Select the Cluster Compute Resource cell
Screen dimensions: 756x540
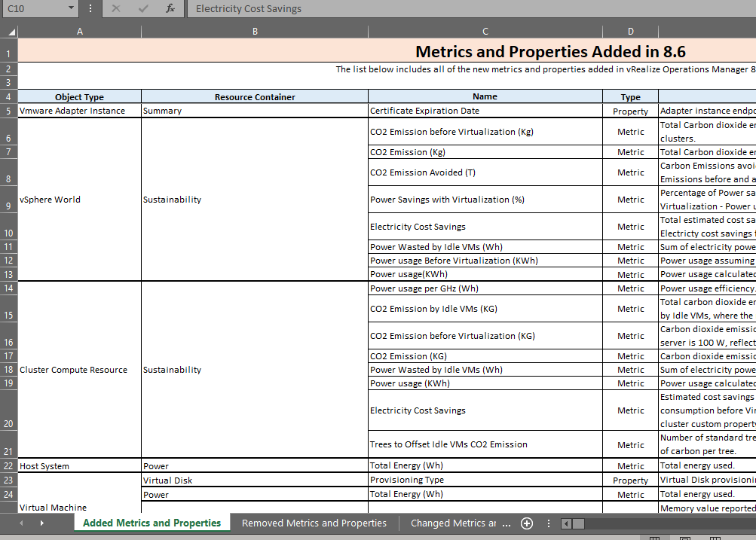(x=80, y=370)
